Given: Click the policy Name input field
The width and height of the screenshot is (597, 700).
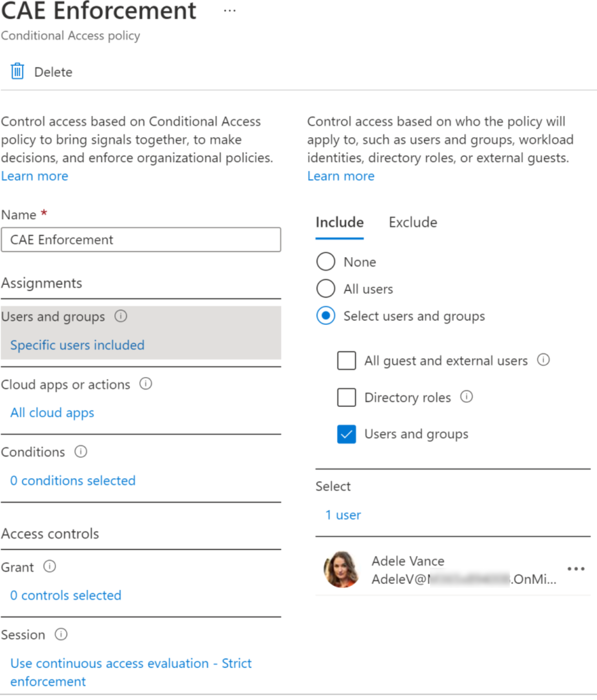Looking at the screenshot, I should [x=141, y=240].
